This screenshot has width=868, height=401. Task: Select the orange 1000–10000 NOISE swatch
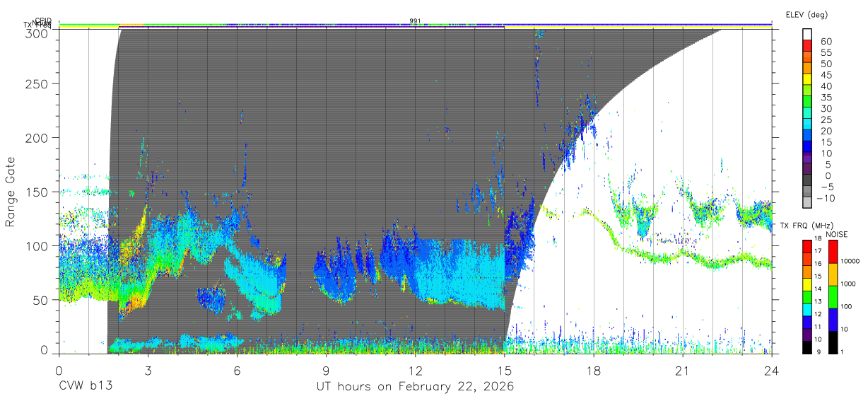(833, 274)
